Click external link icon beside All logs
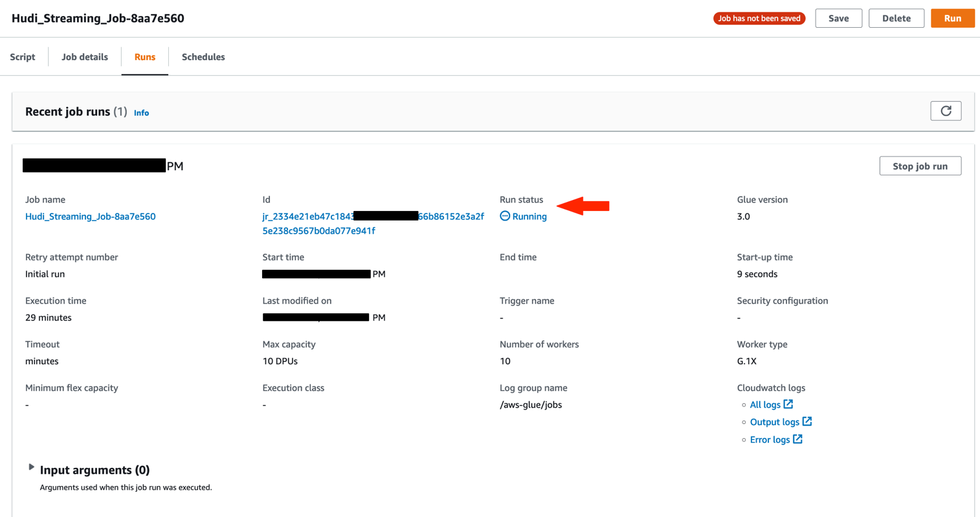The height and width of the screenshot is (517, 980). pyautogui.click(x=788, y=404)
